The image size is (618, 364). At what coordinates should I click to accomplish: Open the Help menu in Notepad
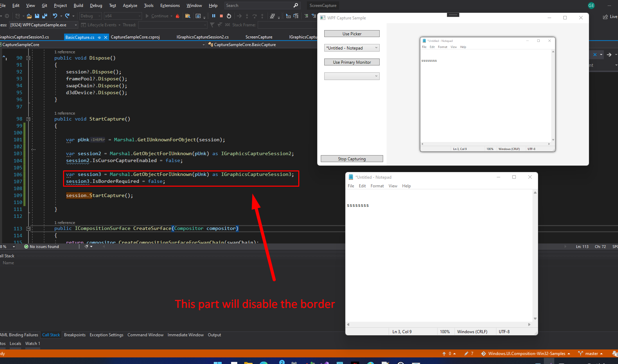click(x=406, y=186)
